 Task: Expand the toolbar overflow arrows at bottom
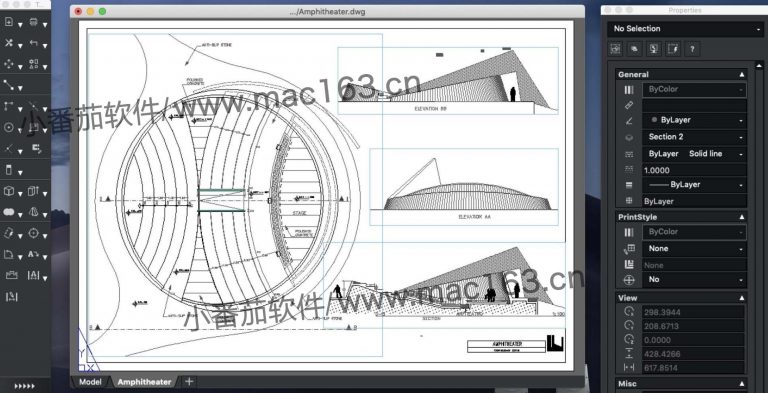click(x=24, y=386)
